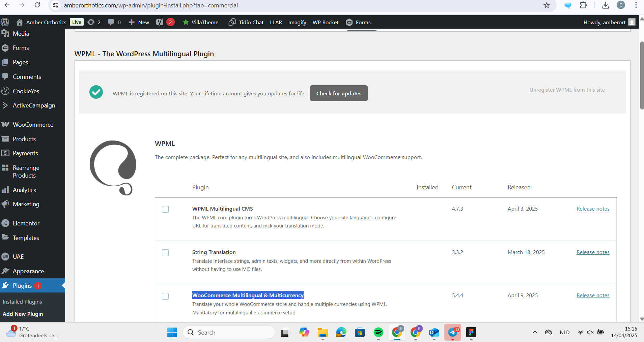Screen dimensions: 644x342
Task: Open the browser three-dot menu
Action: 636,5
